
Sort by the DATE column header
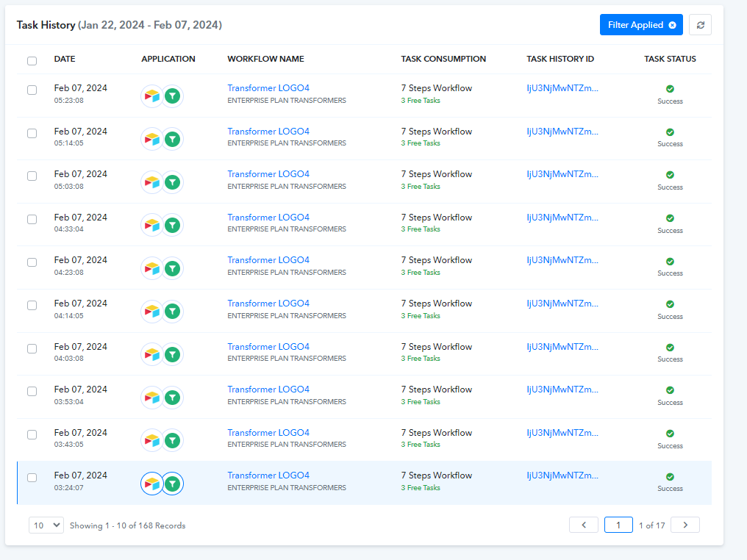tap(65, 59)
